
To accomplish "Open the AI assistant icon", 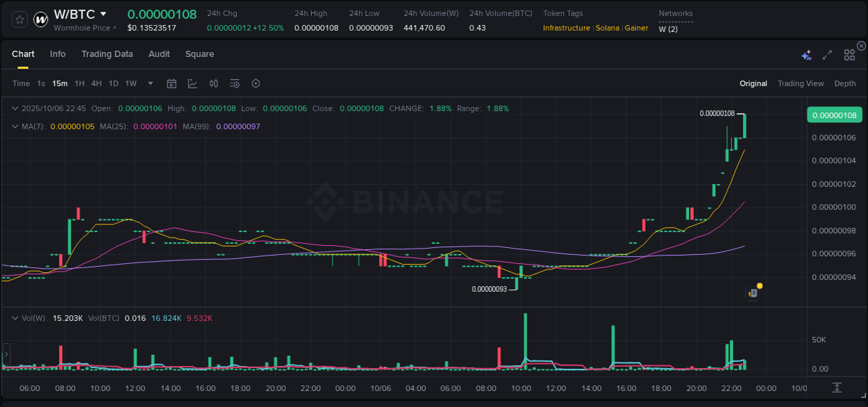I will (806, 54).
